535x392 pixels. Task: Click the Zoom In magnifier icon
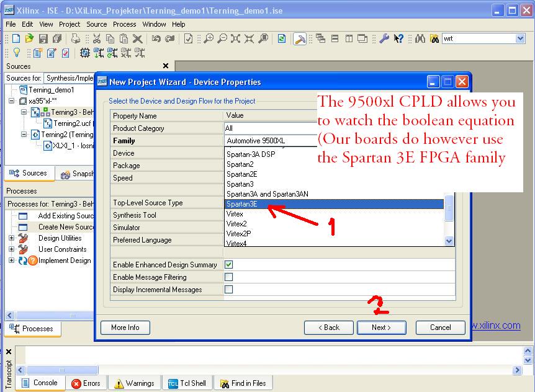click(x=209, y=38)
